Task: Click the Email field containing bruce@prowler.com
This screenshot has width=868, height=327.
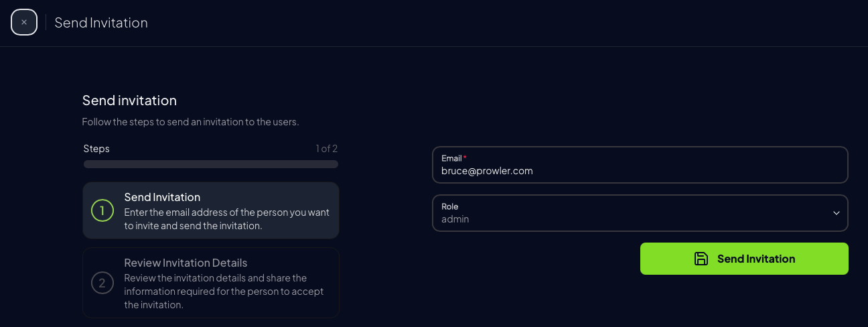Action: pos(640,165)
